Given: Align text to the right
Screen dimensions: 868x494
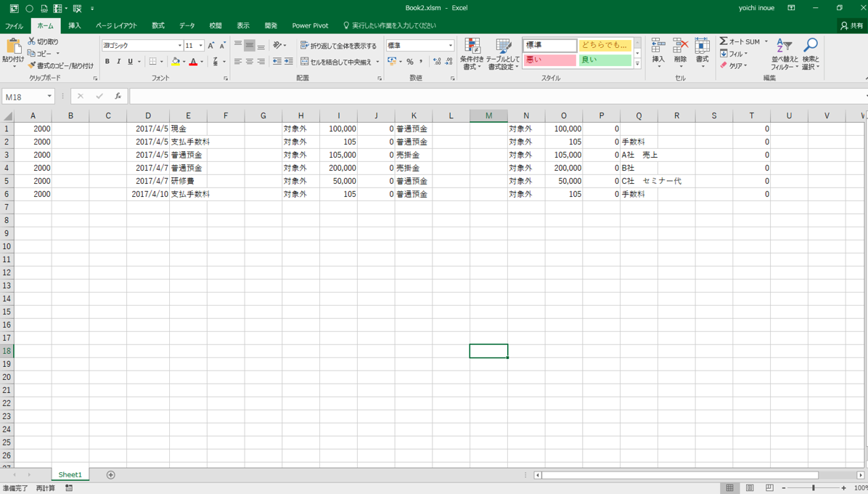Looking at the screenshot, I should coord(261,62).
